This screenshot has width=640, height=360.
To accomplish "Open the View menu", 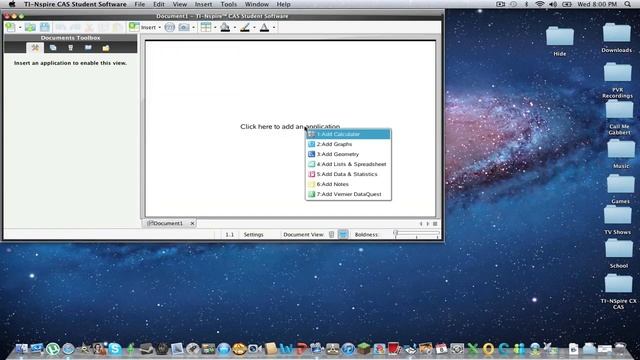I will click(x=180, y=4).
